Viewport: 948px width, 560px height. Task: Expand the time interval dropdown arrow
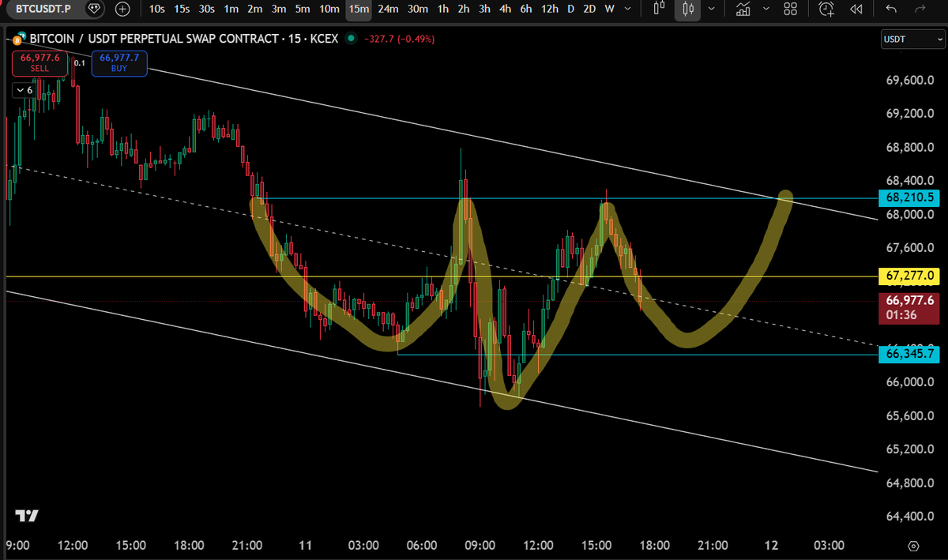tap(630, 9)
